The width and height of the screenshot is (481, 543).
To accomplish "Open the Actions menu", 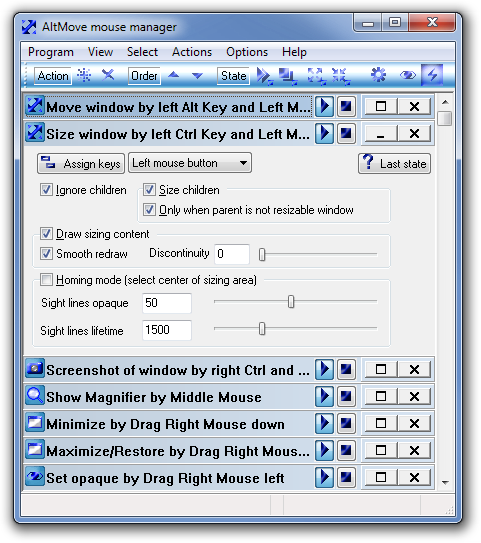I will click(x=192, y=52).
